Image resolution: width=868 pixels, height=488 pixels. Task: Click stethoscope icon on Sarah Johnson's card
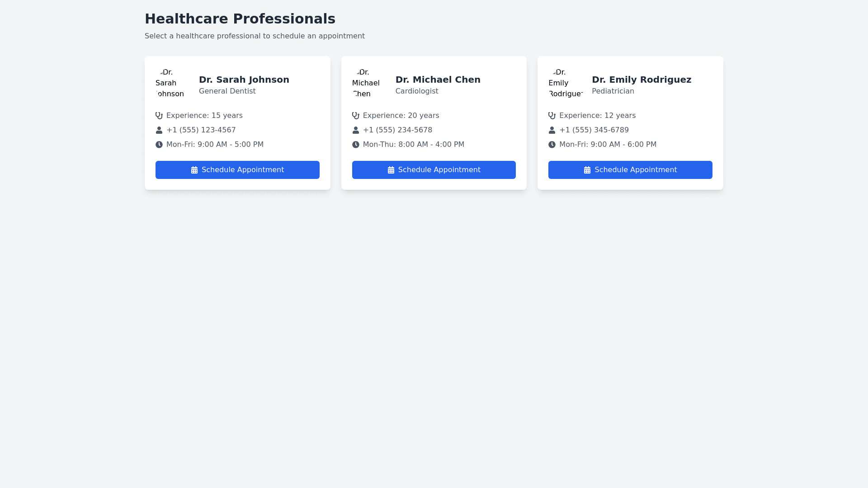[x=159, y=116]
